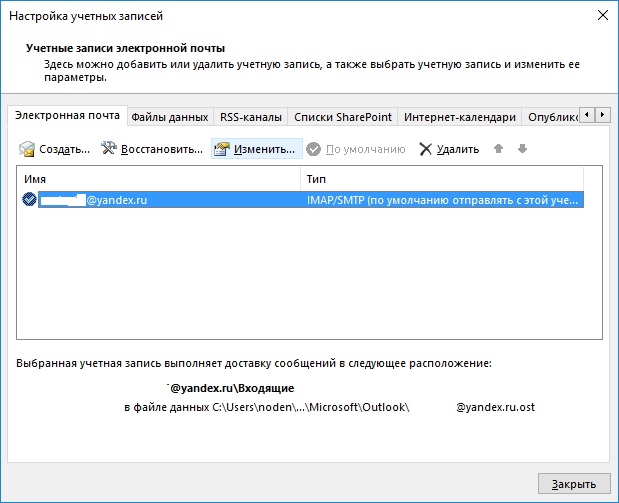Move account up with arrow icon

499,150
